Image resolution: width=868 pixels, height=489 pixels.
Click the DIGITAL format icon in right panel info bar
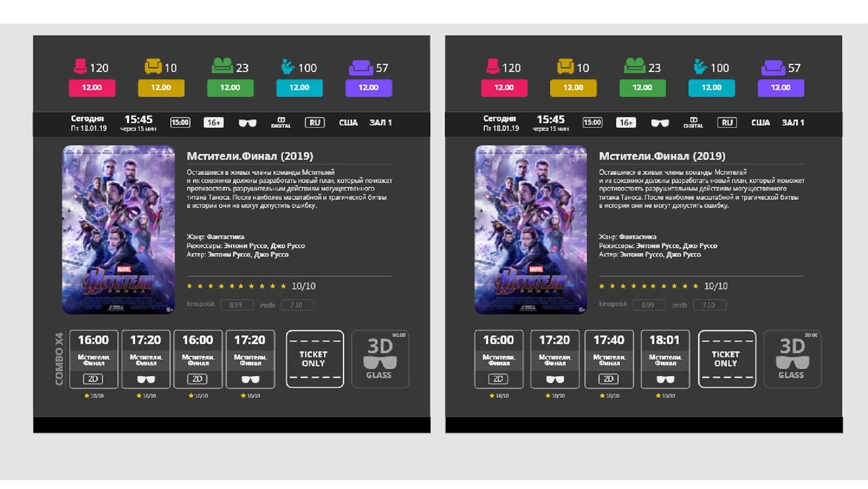(693, 123)
